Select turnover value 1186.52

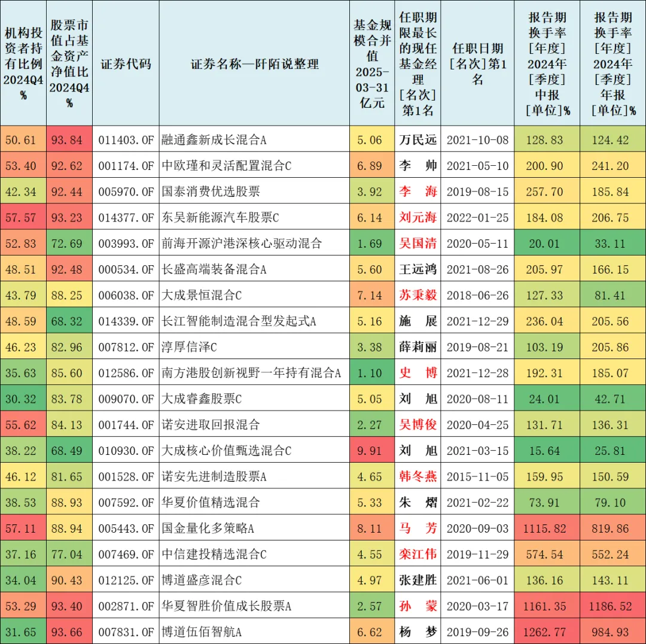610,606
